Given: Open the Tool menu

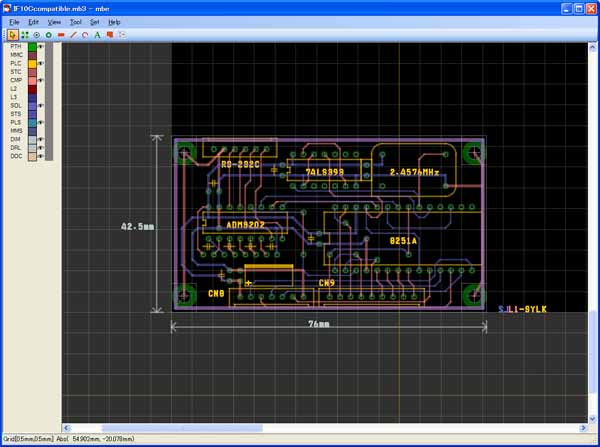Looking at the screenshot, I should click(75, 22).
